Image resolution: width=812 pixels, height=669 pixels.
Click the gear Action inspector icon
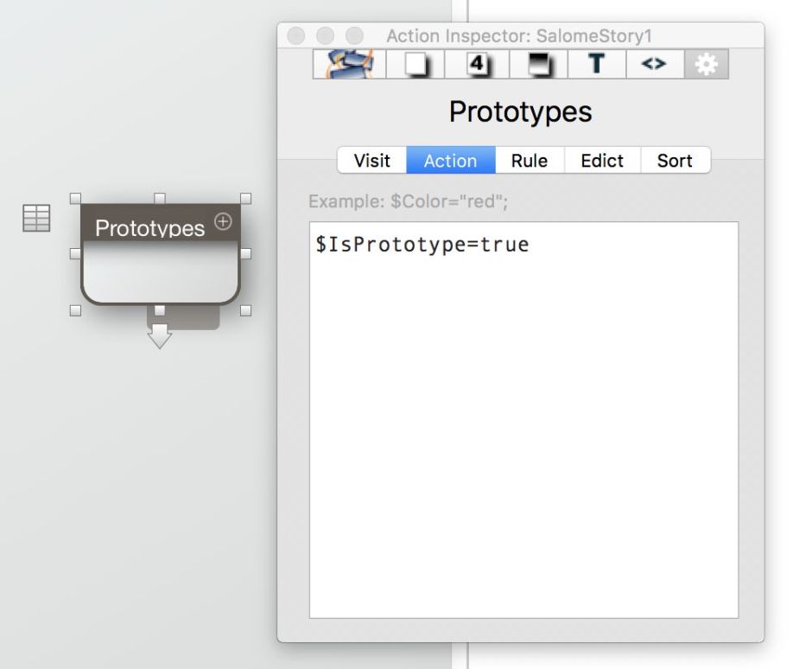coord(707,65)
